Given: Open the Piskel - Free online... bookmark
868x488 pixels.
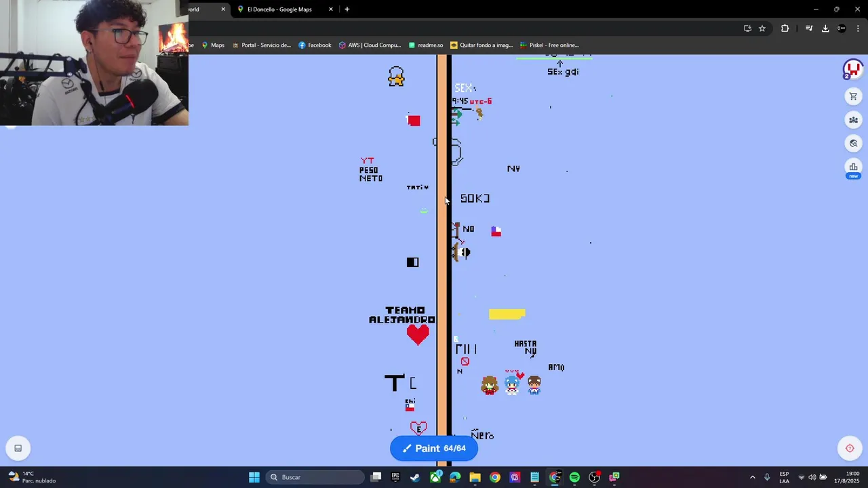Looking at the screenshot, I should [549, 45].
